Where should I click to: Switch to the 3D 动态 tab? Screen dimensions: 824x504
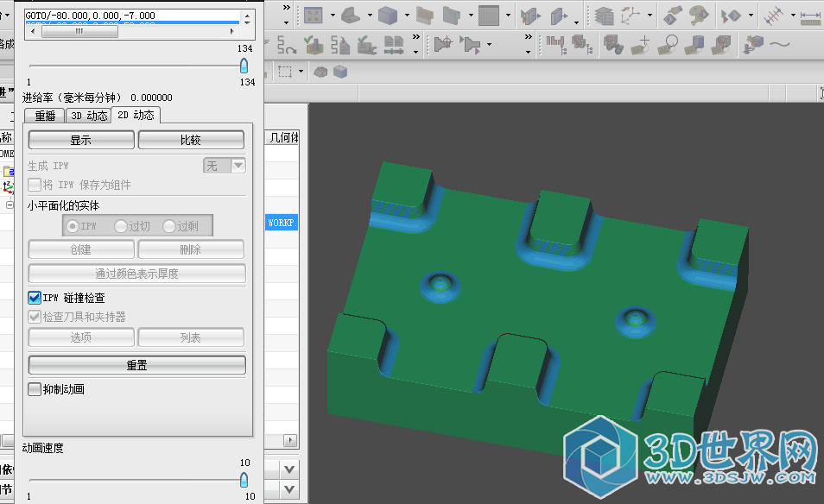[89, 116]
